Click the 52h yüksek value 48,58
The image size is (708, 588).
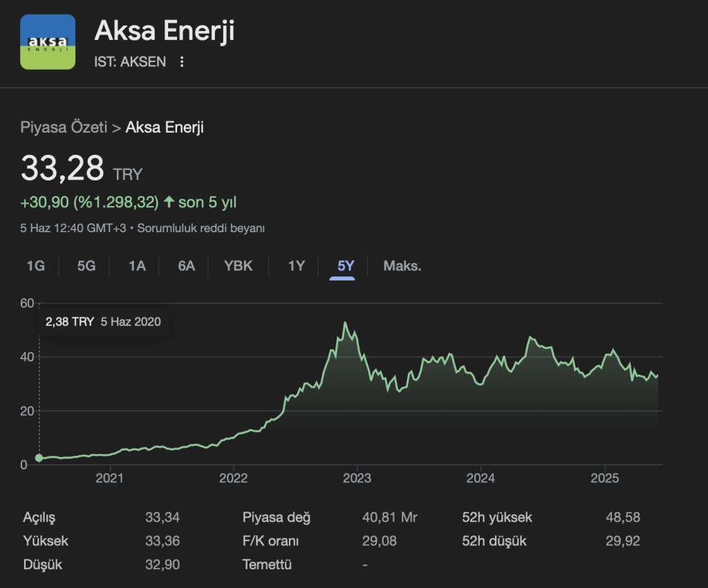click(x=622, y=518)
